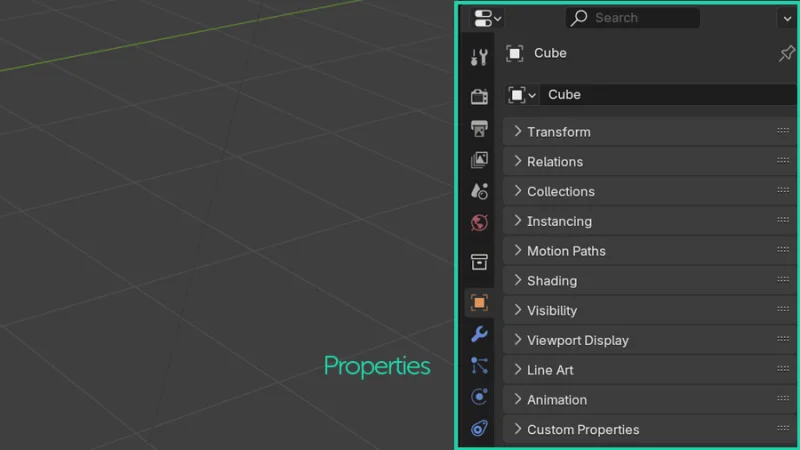
Task: Expand the Viewport Display panel
Action: click(x=649, y=340)
